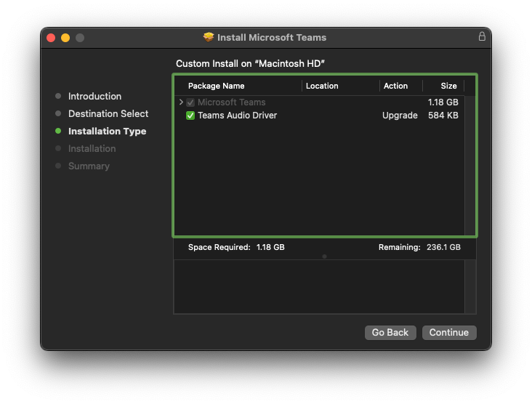
Task: Minimize the installer with the yellow button
Action: point(65,38)
